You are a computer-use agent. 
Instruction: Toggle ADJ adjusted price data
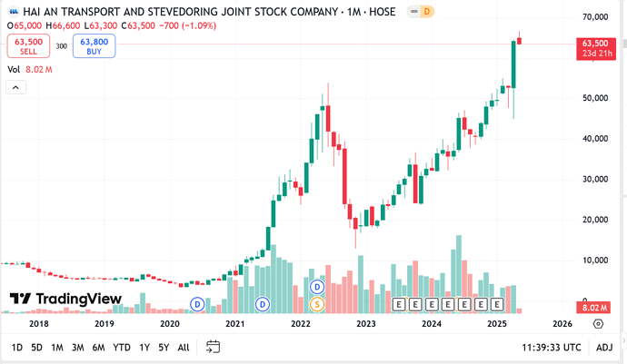point(604,348)
